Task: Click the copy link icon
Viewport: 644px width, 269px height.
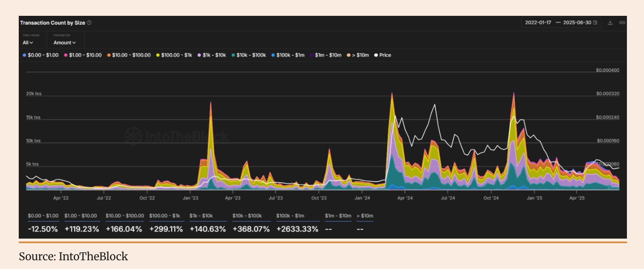Action: [622, 22]
